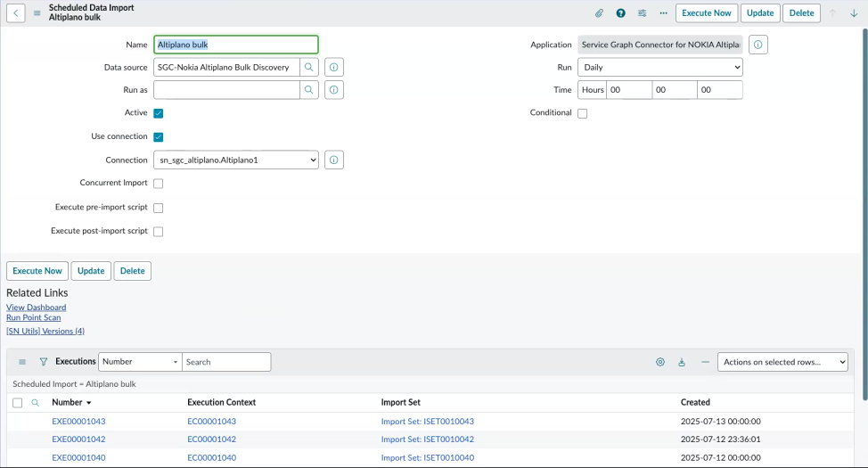Preview Application record info icon
Viewport: 868px width, 468px height.
pos(757,45)
